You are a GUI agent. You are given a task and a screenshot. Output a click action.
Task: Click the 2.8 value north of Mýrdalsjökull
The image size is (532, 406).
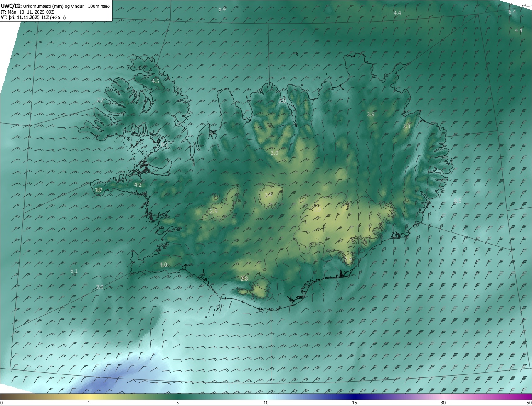[x=244, y=279]
